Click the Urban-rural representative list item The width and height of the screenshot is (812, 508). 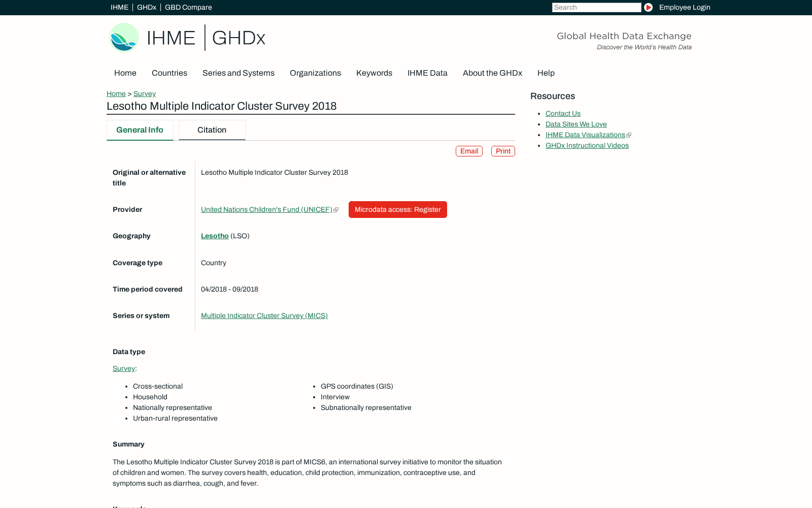(x=175, y=419)
